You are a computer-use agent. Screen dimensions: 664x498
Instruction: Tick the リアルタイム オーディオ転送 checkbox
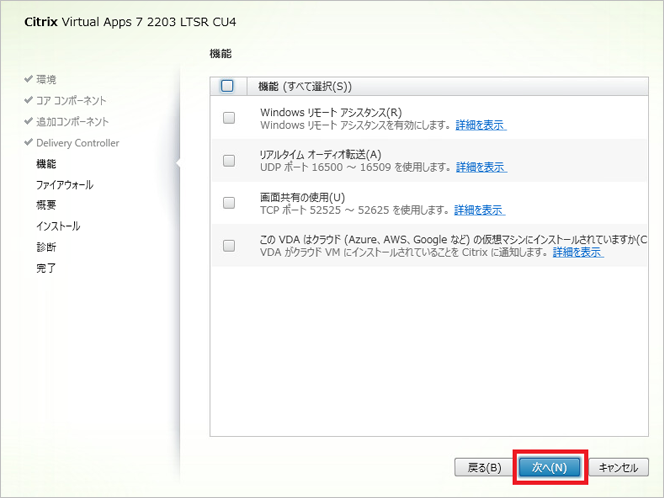point(229,160)
